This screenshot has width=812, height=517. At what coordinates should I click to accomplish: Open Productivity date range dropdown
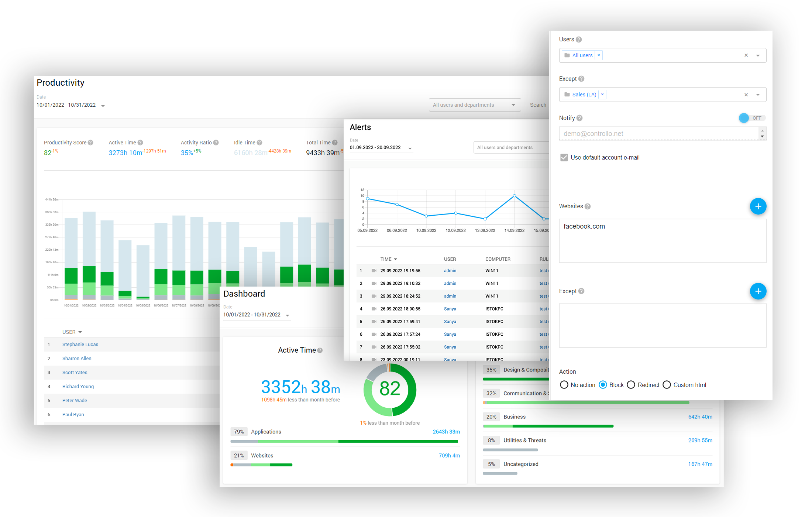[x=103, y=106]
